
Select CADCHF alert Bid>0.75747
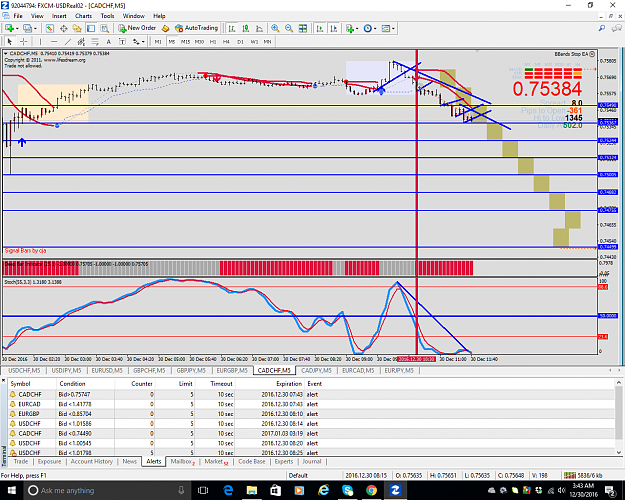point(311,394)
